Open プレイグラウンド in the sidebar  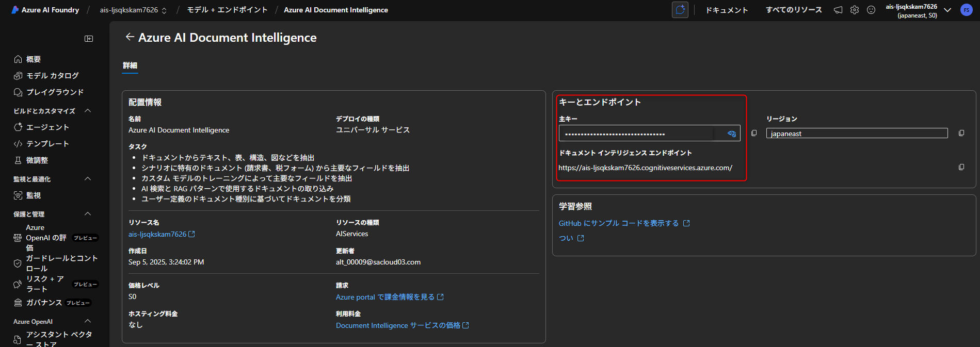coord(55,92)
